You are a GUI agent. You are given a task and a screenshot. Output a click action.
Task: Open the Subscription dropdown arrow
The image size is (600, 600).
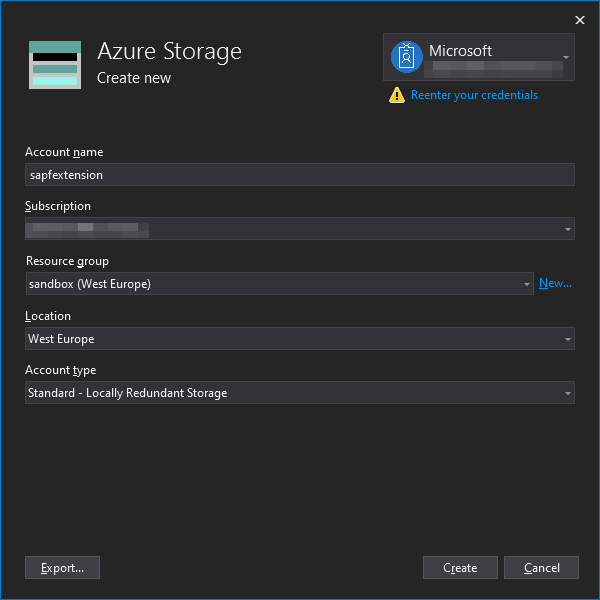tap(567, 229)
